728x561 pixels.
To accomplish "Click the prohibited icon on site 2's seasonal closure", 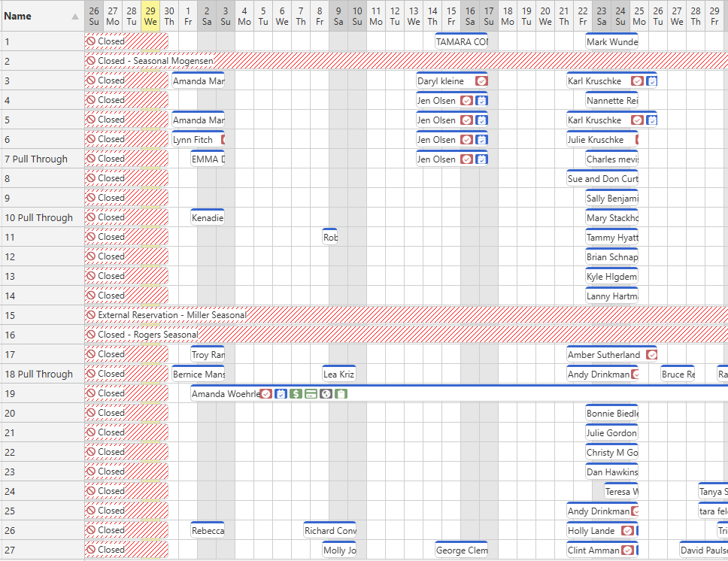I will pyautogui.click(x=91, y=61).
